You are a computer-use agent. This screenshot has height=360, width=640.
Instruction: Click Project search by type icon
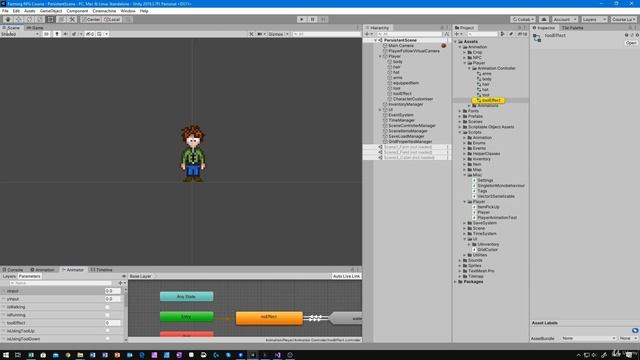(502, 34)
